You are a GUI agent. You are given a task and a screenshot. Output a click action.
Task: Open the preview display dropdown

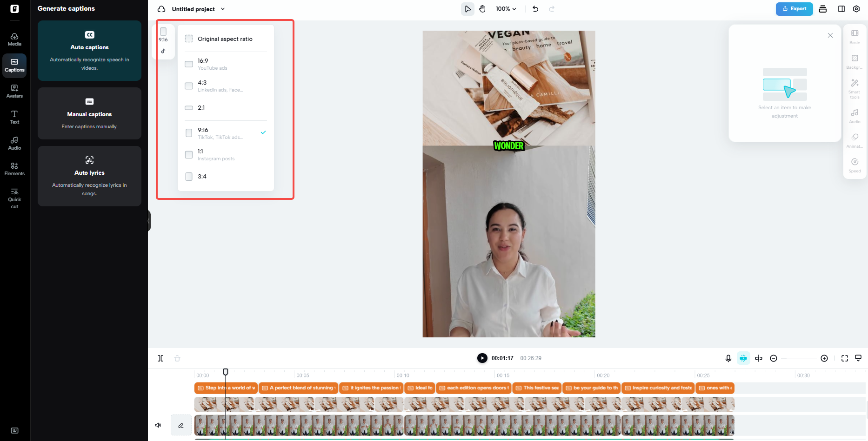click(859, 358)
